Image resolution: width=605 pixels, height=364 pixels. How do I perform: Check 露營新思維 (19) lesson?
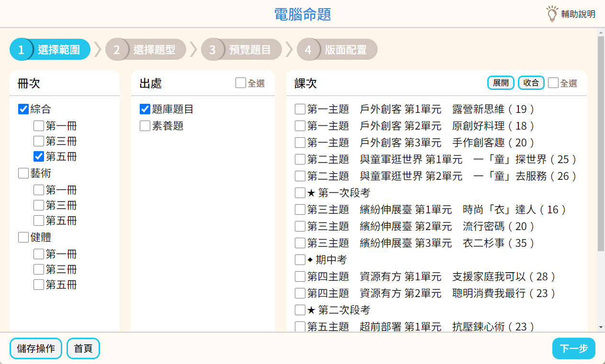pyautogui.click(x=300, y=109)
